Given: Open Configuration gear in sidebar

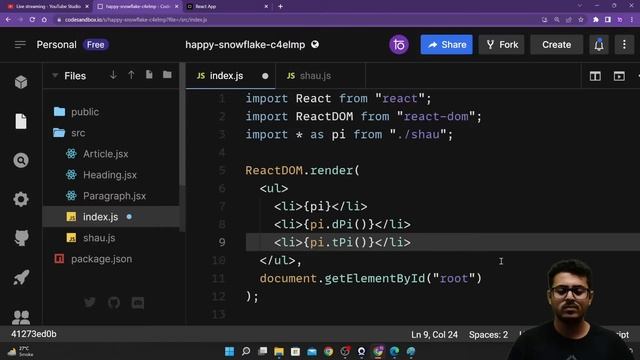Looking at the screenshot, I should click(21, 199).
